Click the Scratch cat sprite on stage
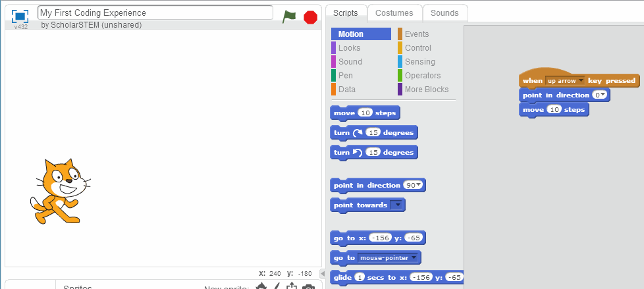The width and height of the screenshot is (644, 289). (x=60, y=192)
